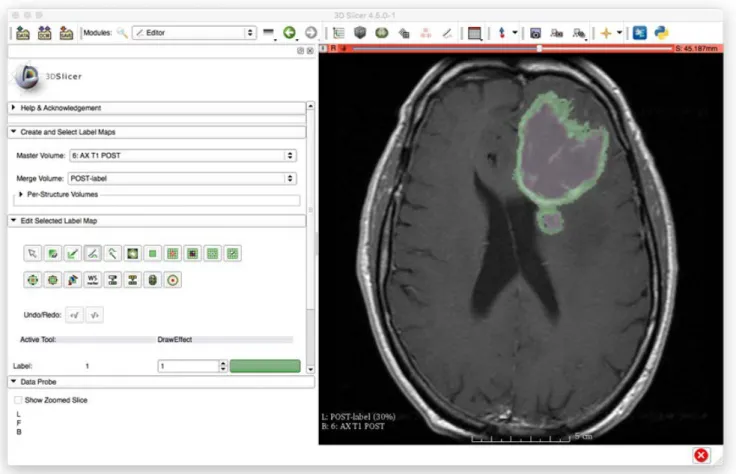This screenshot has width=736, height=474.
Task: Select the WS Watershed marker tool
Action: (x=92, y=280)
